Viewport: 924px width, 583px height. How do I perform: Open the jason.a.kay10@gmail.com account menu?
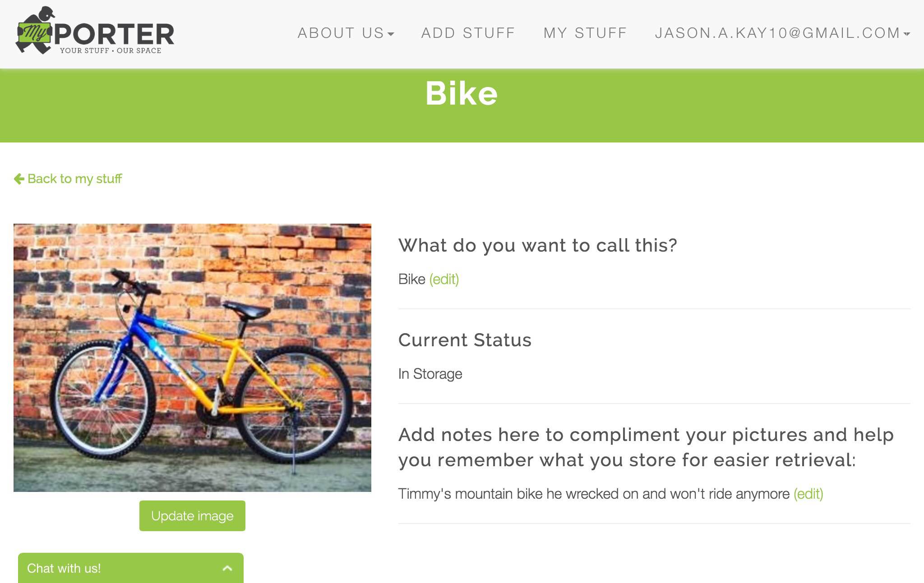777,33
